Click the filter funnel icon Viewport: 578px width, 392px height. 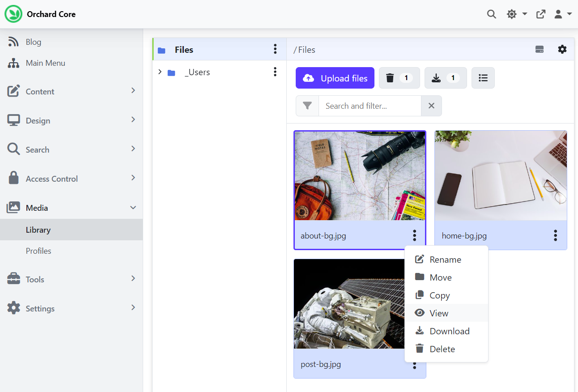click(x=307, y=106)
